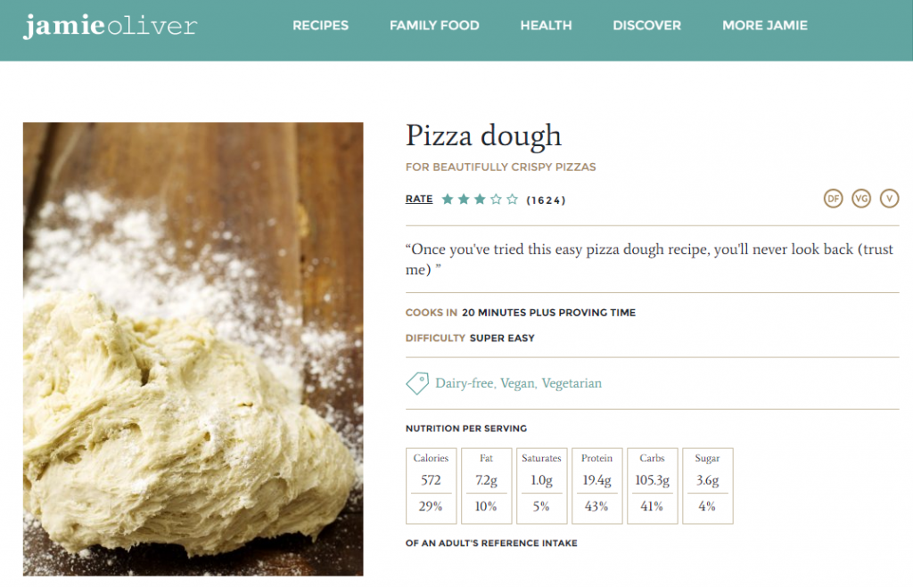Click the Vegetarian V badge icon
This screenshot has height=588, width=913.
coord(889,199)
